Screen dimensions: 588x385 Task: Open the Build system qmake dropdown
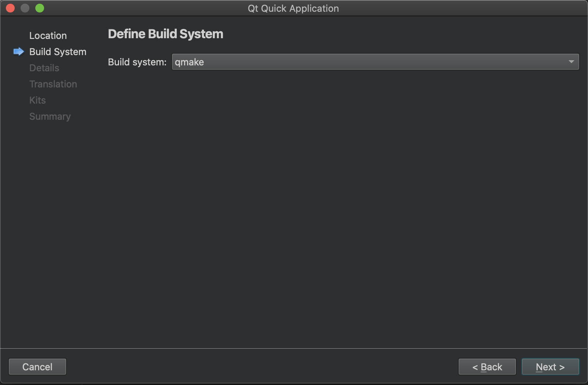375,62
